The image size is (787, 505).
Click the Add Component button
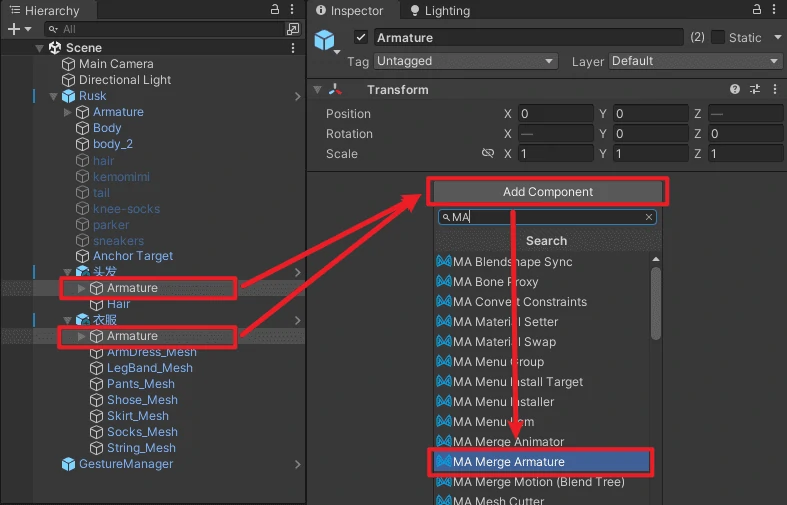(547, 192)
